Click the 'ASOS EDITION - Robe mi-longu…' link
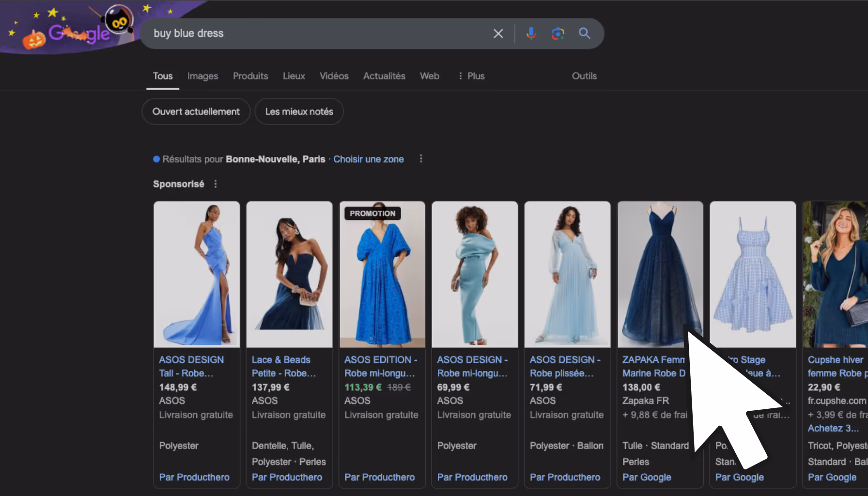The width and height of the screenshot is (868, 496). (381, 367)
